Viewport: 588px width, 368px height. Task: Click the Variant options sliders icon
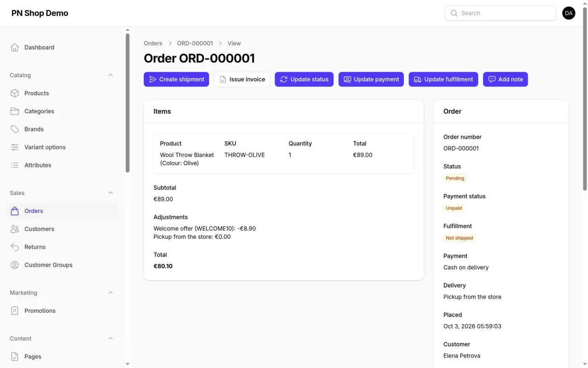tap(15, 147)
